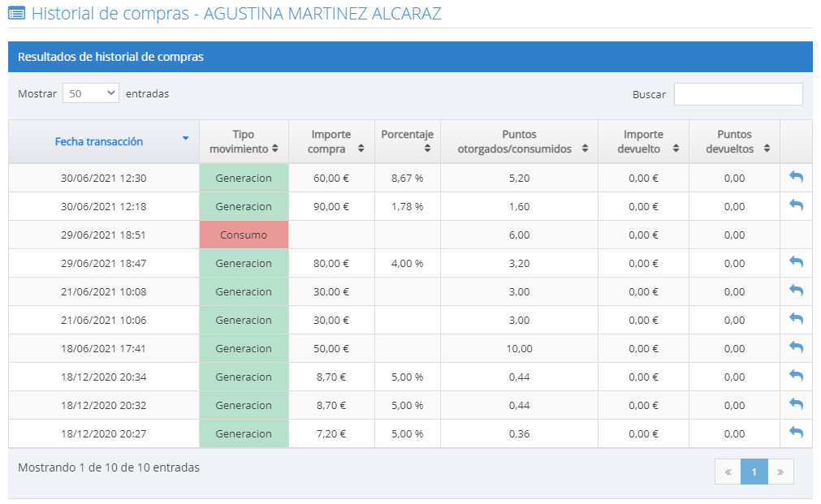Click the return arrow for 18/12/2020 20:34 row
The height and width of the screenshot is (504, 821).
pos(796,376)
